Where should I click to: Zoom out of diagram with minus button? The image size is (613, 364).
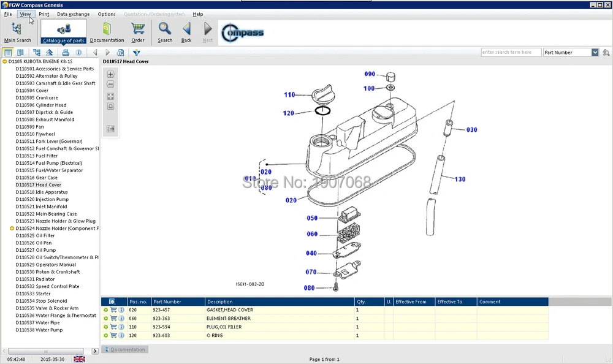(110, 84)
